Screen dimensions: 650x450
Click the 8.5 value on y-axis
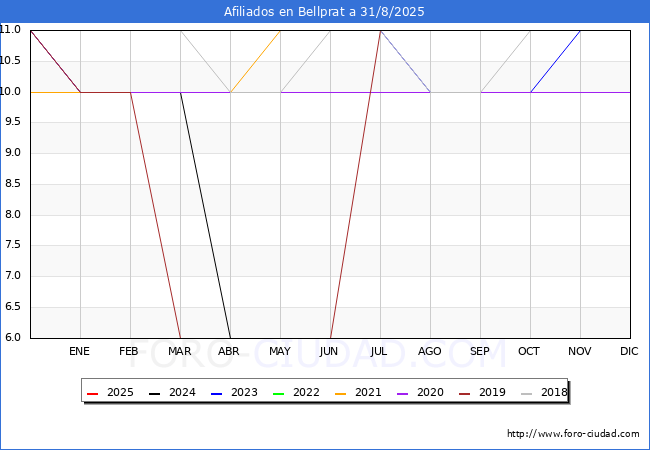pyautogui.click(x=13, y=184)
